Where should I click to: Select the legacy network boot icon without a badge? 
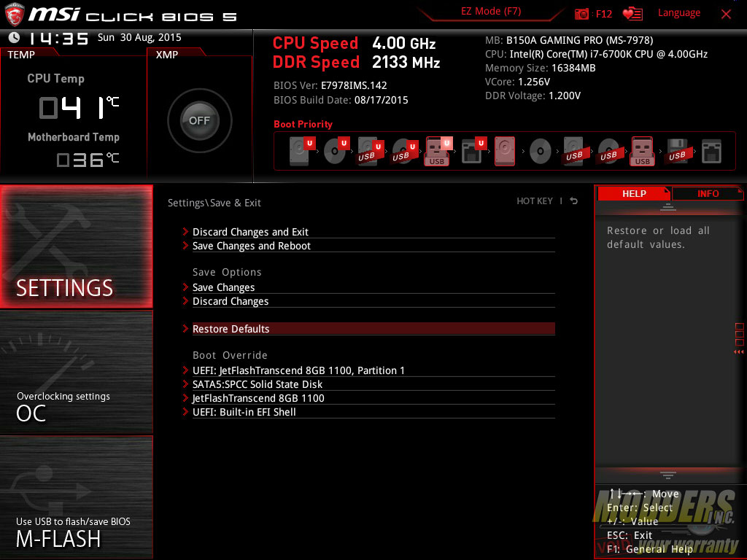click(x=712, y=152)
